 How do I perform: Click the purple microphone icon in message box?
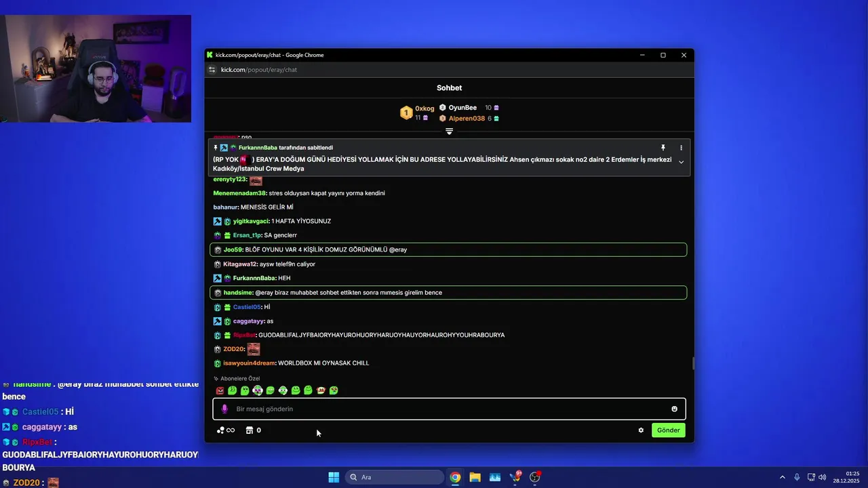tap(224, 409)
